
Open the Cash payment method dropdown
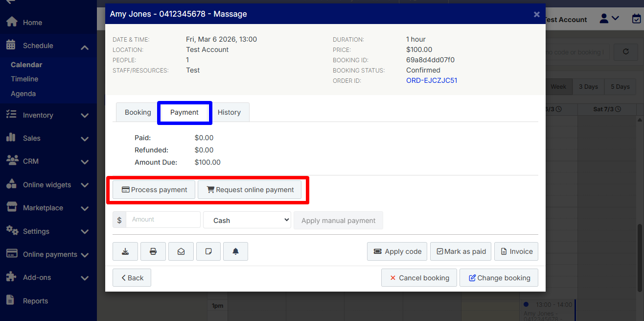(247, 220)
